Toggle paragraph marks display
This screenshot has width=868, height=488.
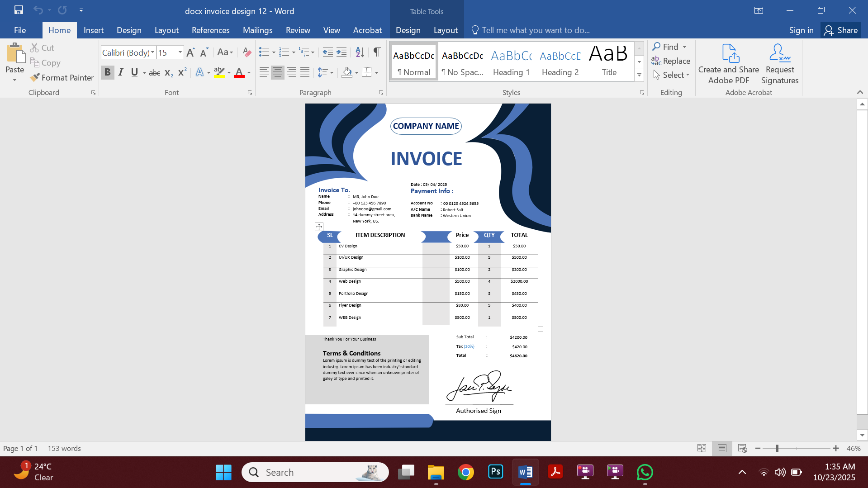point(377,52)
